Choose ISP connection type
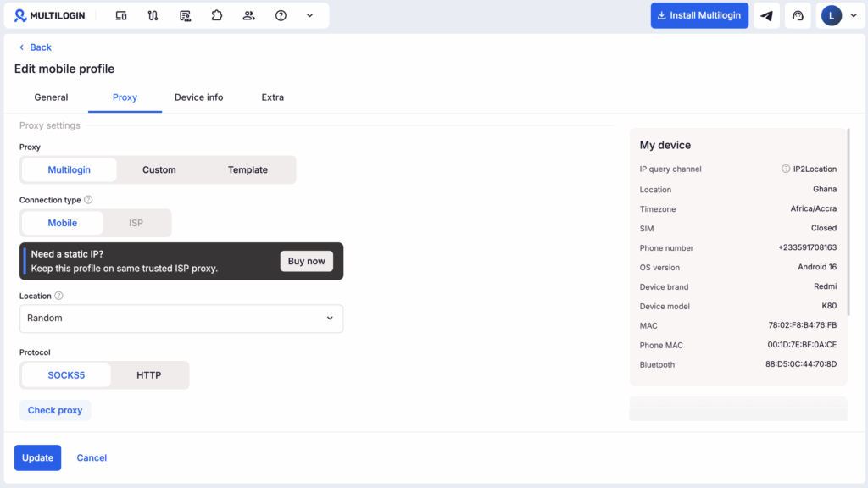 point(136,223)
